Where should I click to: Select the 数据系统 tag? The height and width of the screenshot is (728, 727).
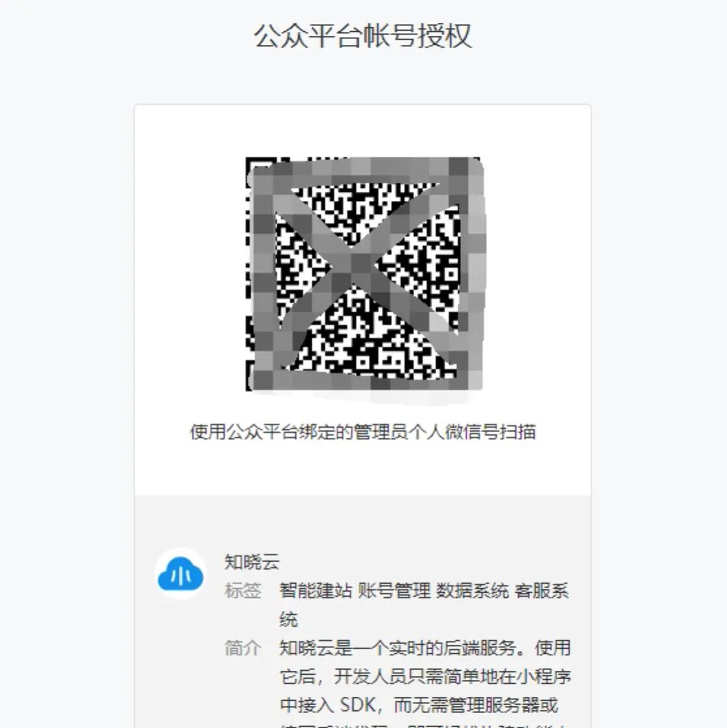(x=473, y=591)
